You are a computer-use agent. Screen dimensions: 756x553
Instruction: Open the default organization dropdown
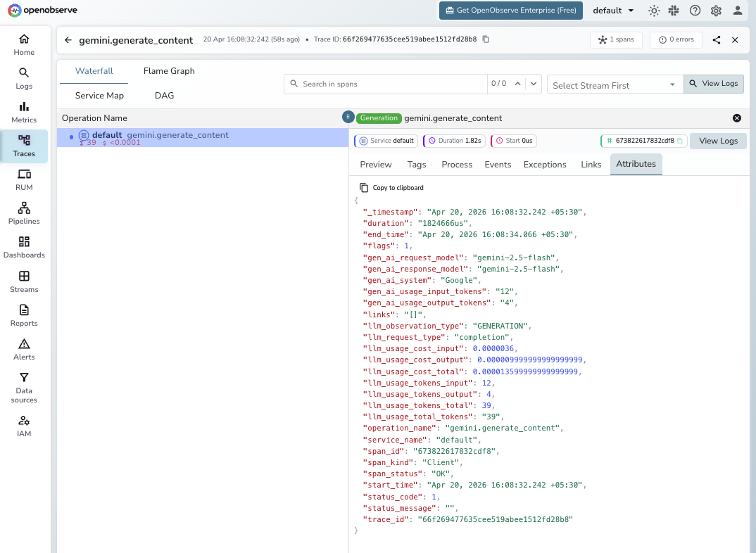[612, 11]
